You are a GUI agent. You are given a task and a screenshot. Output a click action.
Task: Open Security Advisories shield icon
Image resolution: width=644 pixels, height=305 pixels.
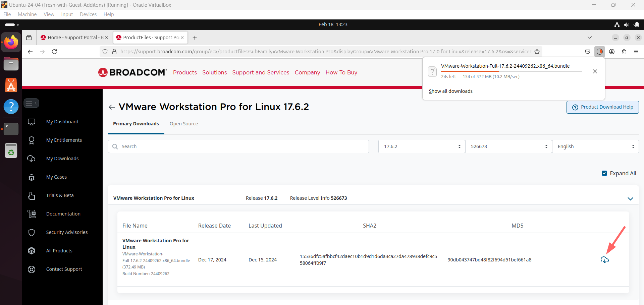32,232
